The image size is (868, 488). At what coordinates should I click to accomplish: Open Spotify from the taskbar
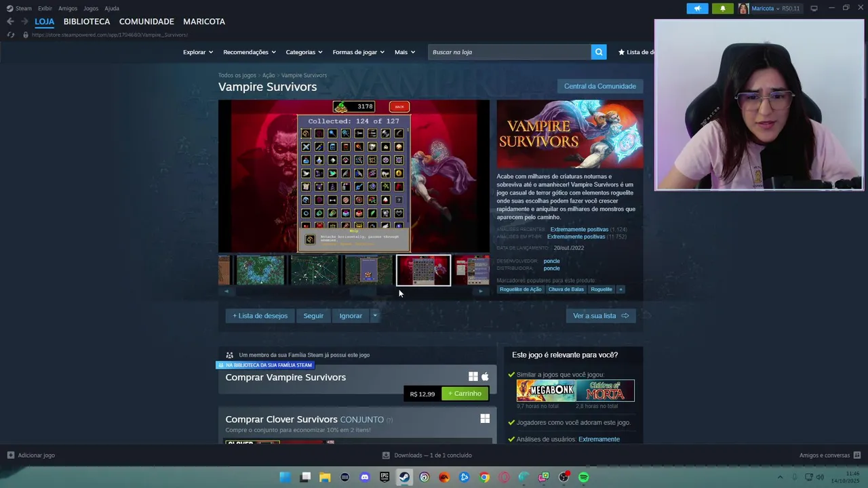pos(584,477)
